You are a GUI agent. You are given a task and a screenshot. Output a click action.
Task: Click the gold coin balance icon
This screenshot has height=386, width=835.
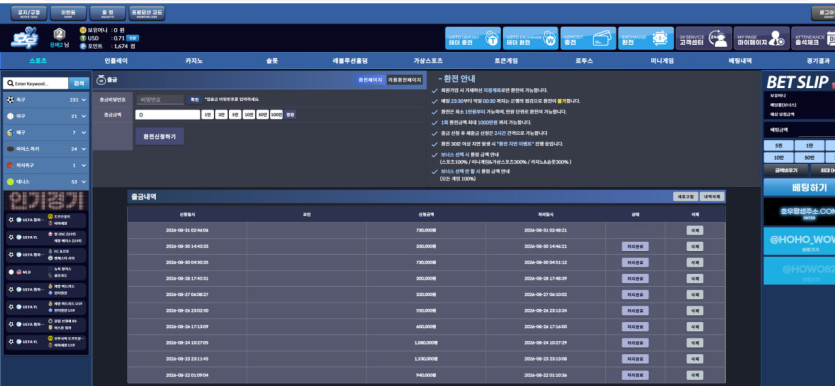(x=83, y=30)
